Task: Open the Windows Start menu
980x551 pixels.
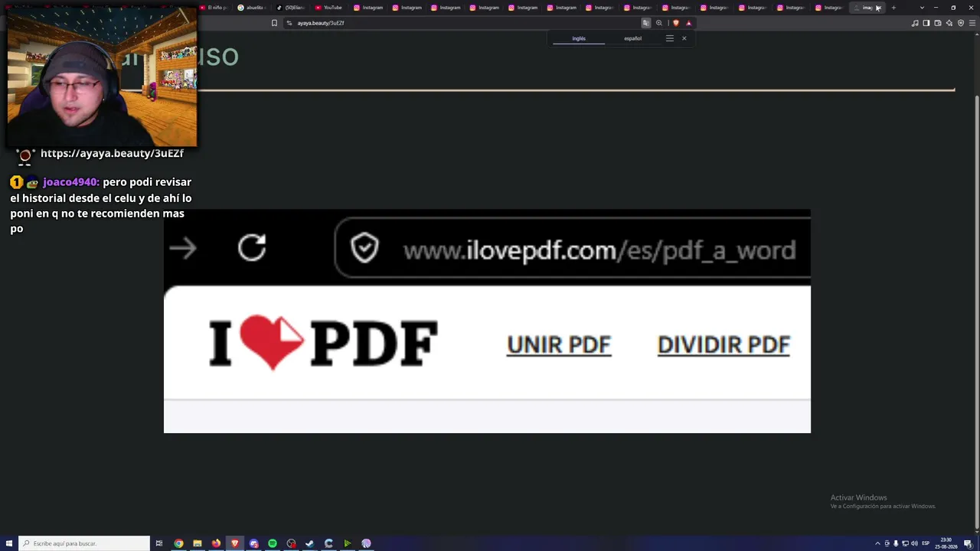Action: pos(9,543)
